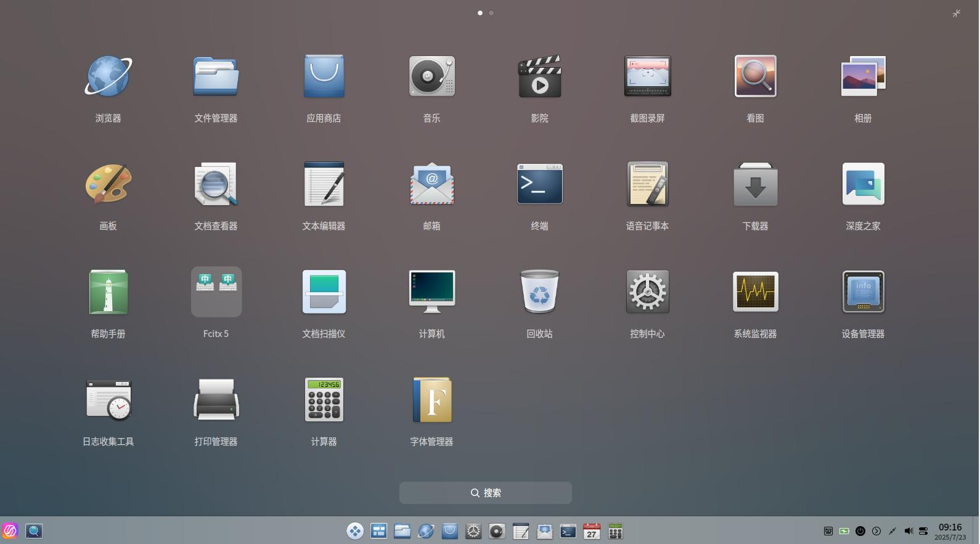980x544 pixels.
Task: Click the power shutdown tray icon
Action: (860, 531)
